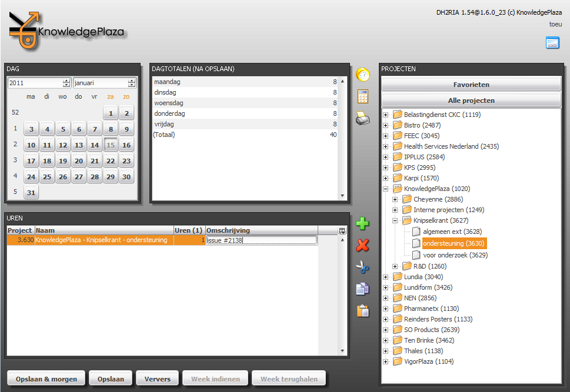Image resolution: width=570 pixels, height=392 pixels.
Task: Select 'Reinders Posters (1133)' in tree
Action: click(x=438, y=319)
